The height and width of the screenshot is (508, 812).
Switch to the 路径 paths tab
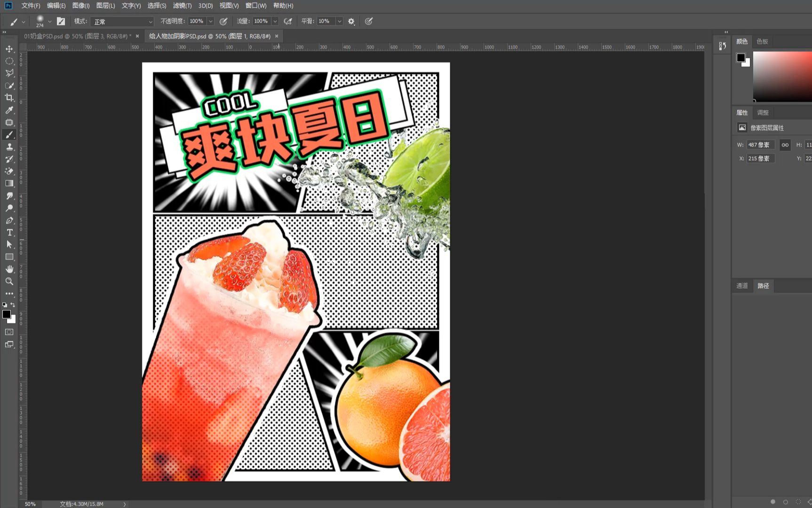coord(763,286)
